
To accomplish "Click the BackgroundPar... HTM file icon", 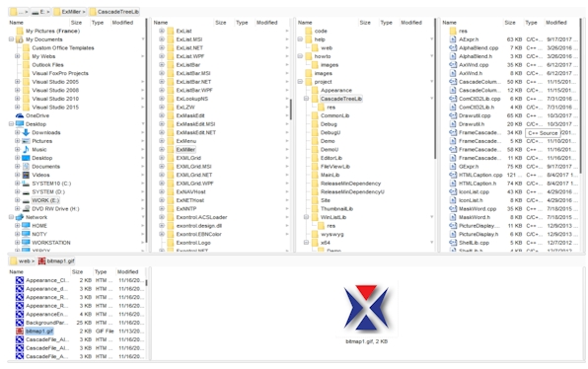I will click(20, 323).
